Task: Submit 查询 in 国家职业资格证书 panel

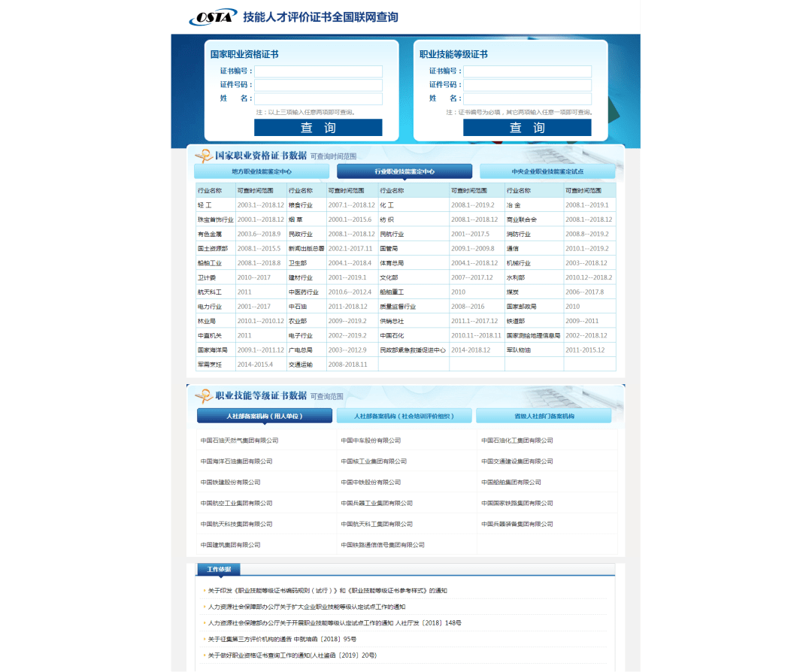Action: coord(318,127)
